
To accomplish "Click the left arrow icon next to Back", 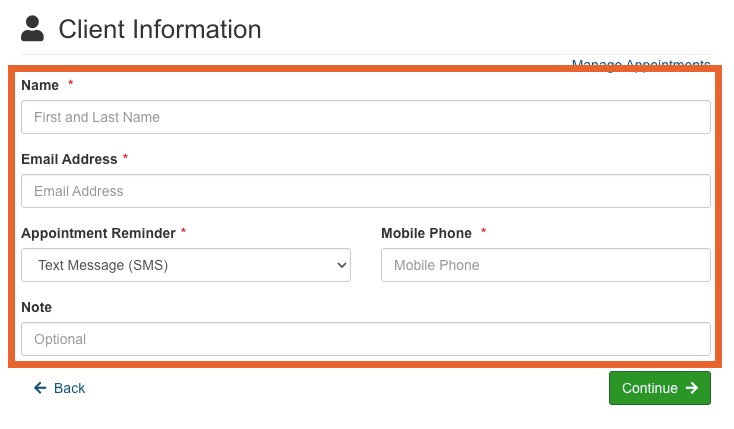I will (40, 388).
